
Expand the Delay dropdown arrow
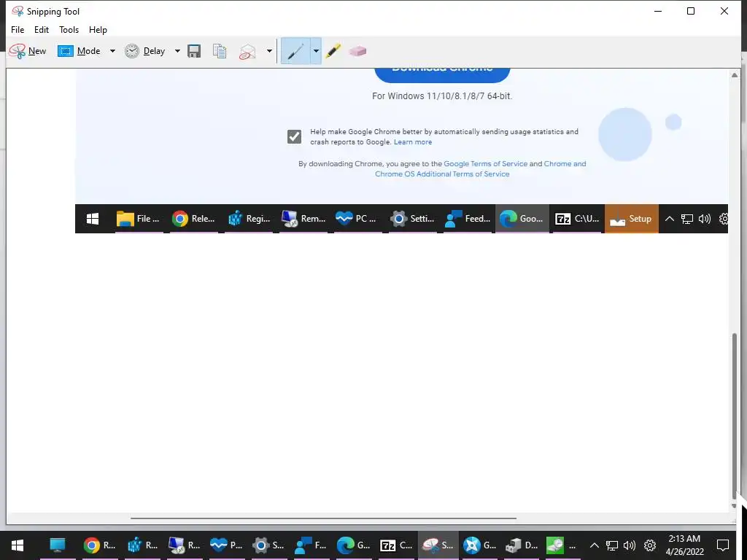point(177,51)
